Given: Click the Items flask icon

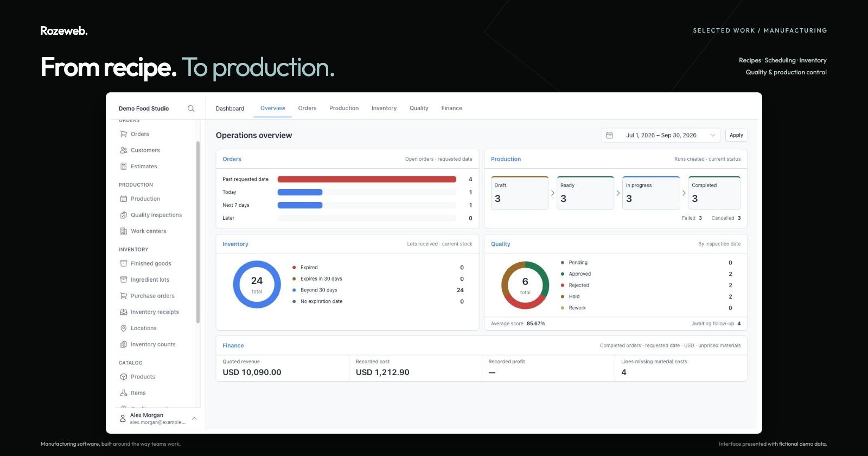Looking at the screenshot, I should (124, 393).
